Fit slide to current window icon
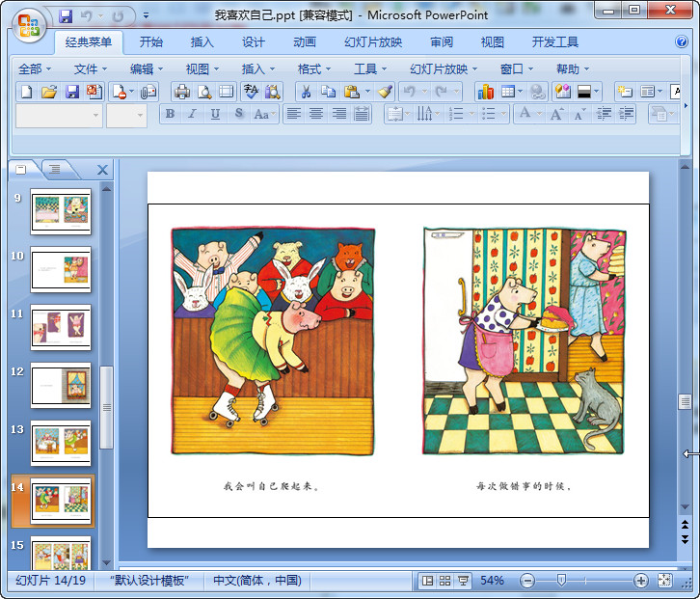Viewport: 700px width, 599px height. [x=664, y=581]
